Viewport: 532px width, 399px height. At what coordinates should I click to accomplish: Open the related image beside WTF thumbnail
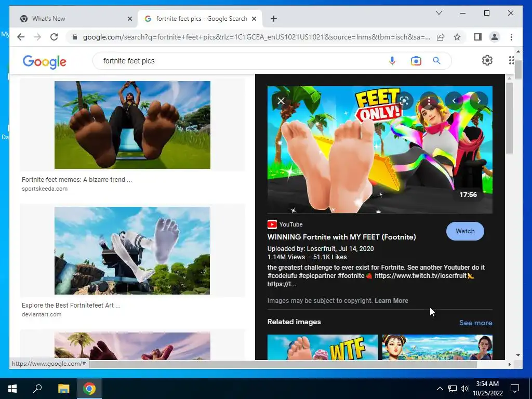(437, 347)
